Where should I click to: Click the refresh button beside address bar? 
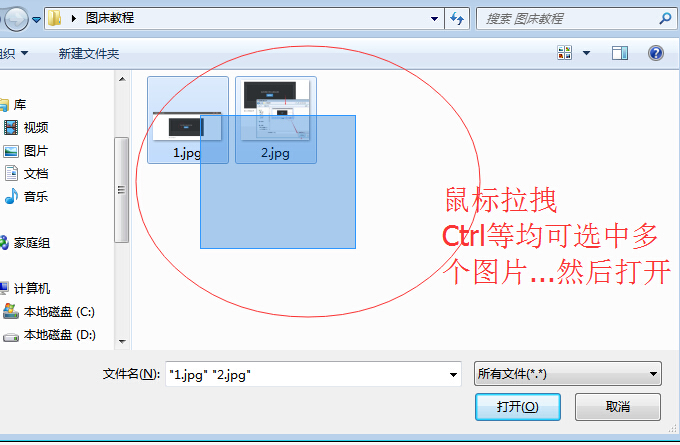pos(457,19)
